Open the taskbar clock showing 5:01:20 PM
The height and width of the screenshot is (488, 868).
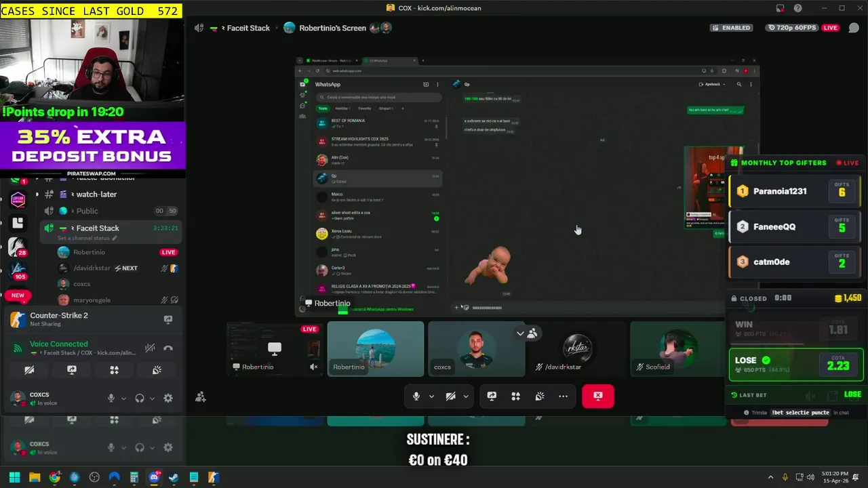[835, 477]
